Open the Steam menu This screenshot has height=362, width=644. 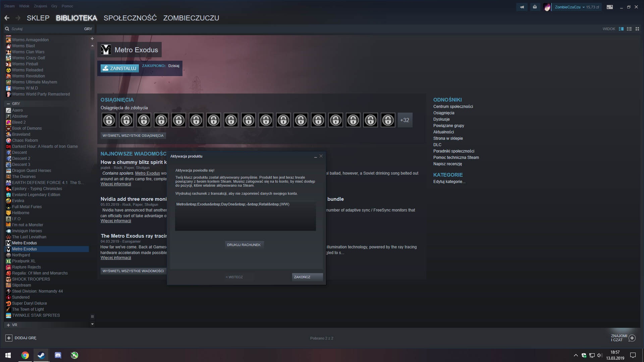point(9,6)
